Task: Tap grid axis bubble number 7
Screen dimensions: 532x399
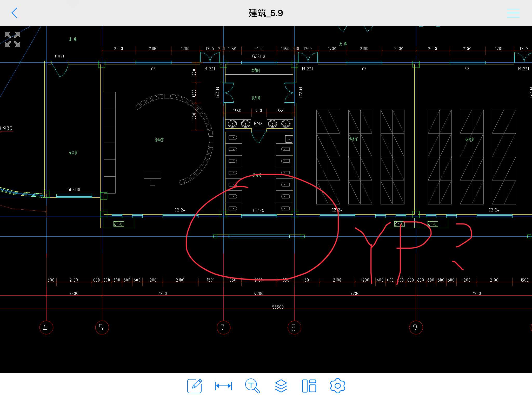Action: 223,328
